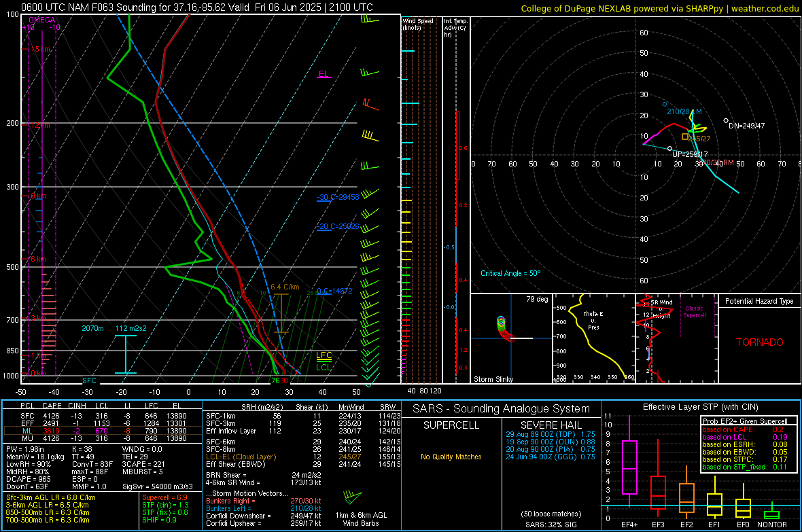Click the Corfidi Downshear = 249/47 kt line
Image resolution: width=802 pixels, height=532 pixels.
click(264, 516)
